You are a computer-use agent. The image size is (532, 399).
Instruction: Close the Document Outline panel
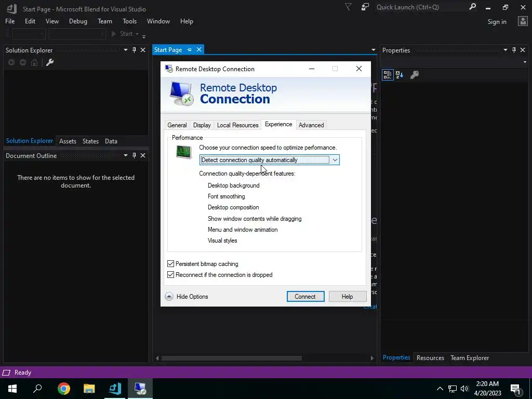pos(143,155)
